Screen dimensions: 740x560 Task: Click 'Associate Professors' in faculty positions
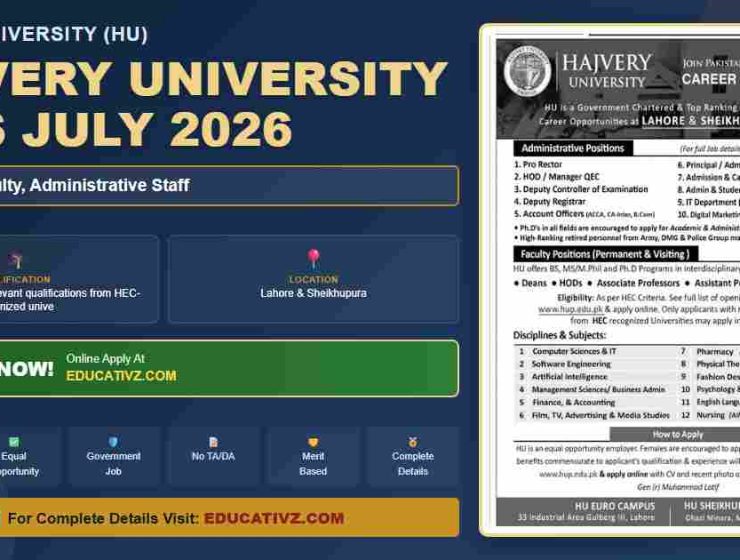coord(638,283)
